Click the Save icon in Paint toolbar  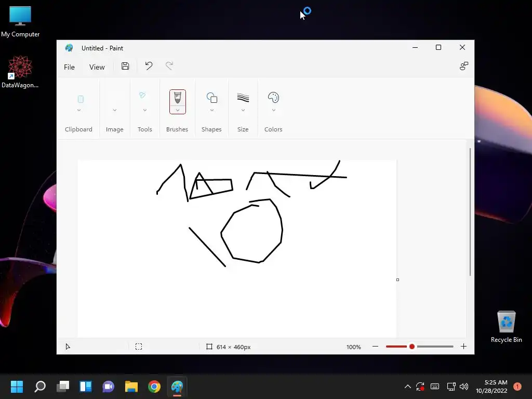125,66
